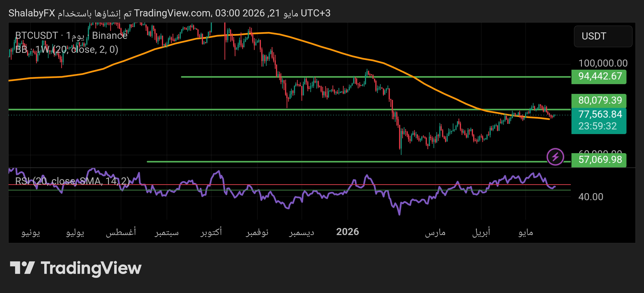The height and width of the screenshot is (293, 644).
Task: Click the 100,000.00 price axis value
Action: [603, 63]
